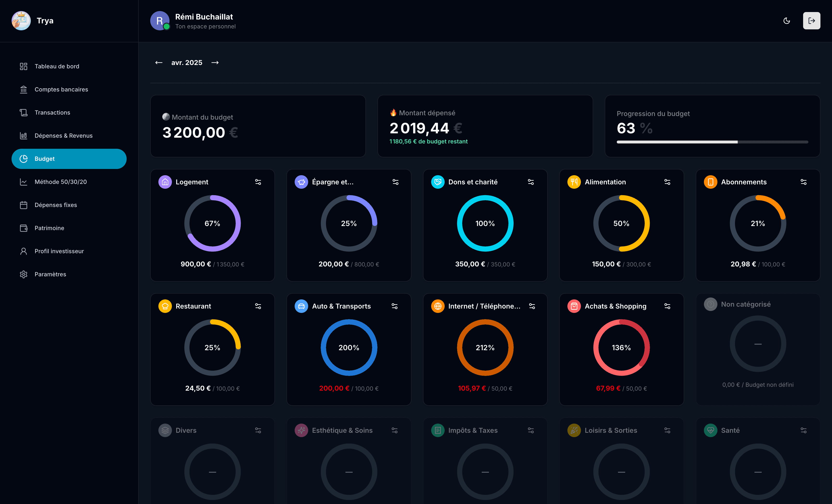832x504 pixels.
Task: Click the Logement 67% progress ring
Action: coord(212,223)
